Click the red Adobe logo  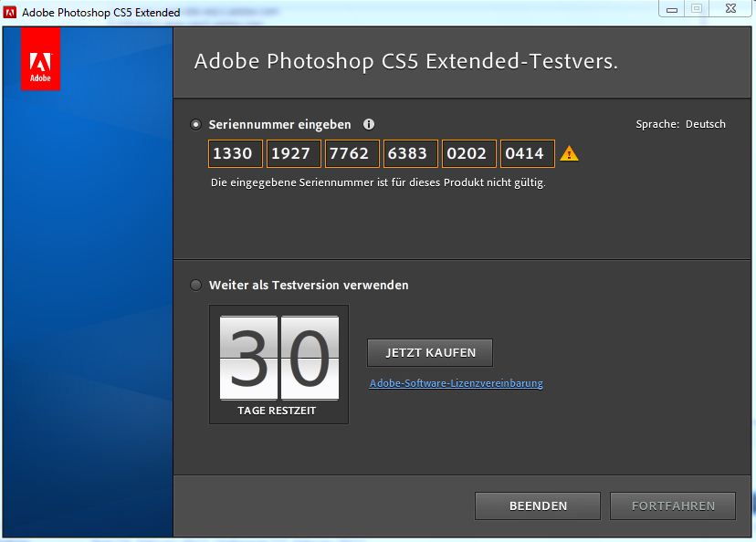pyautogui.click(x=40, y=59)
